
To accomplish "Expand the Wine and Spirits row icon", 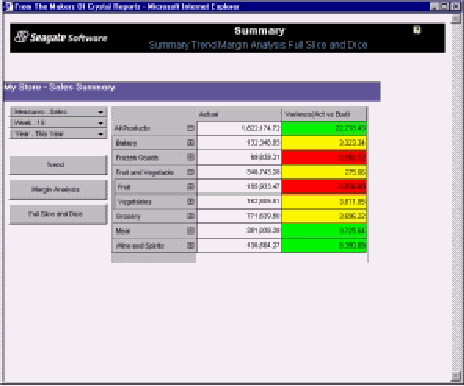I will (191, 245).
